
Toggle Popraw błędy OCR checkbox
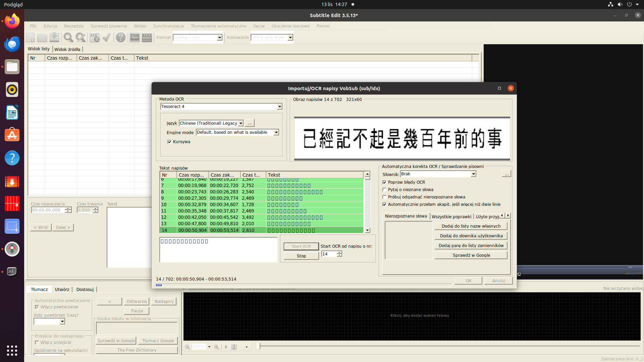384,182
